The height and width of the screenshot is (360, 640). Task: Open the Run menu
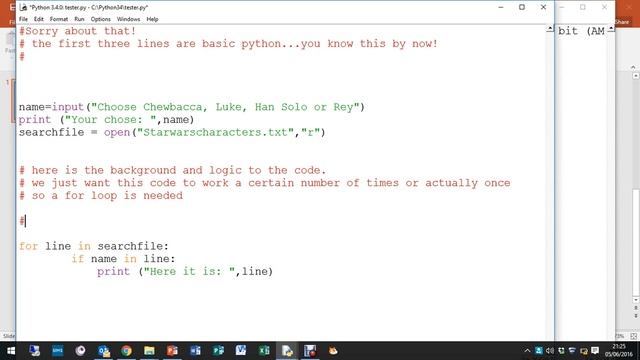79,19
